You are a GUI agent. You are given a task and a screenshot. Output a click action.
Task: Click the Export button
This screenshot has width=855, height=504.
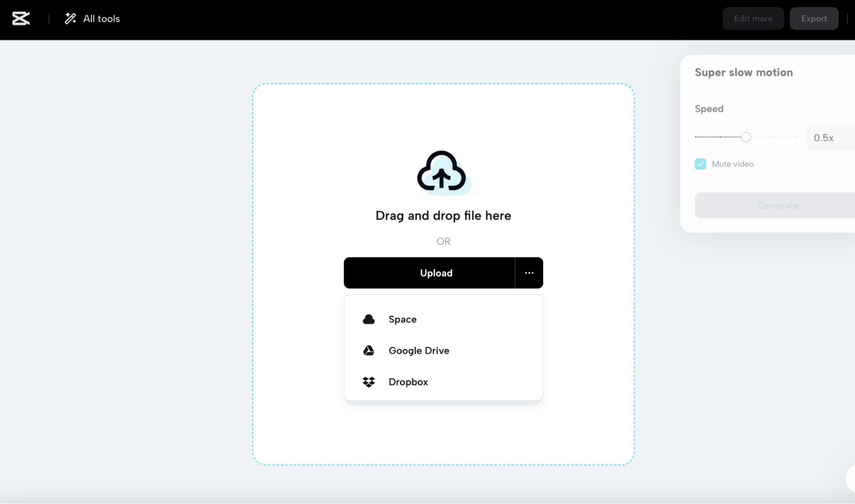pos(814,18)
